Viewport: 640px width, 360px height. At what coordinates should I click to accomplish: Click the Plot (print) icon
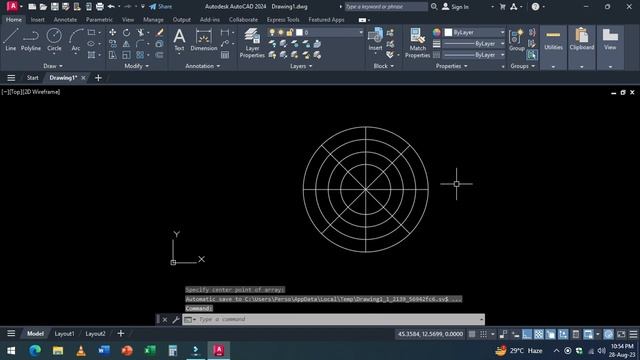click(x=100, y=7)
